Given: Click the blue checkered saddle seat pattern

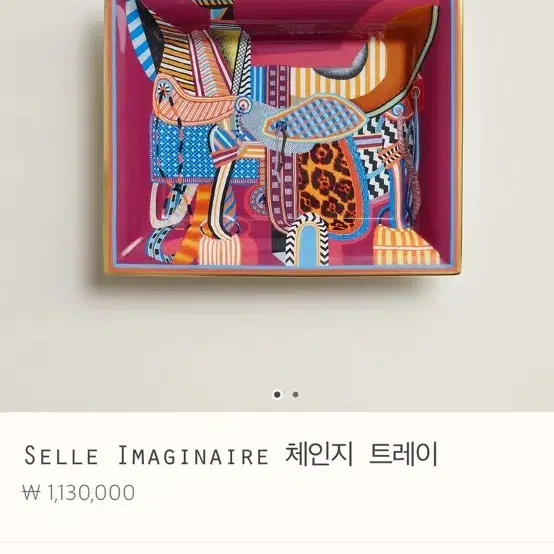Looking at the screenshot, I should 316,118.
